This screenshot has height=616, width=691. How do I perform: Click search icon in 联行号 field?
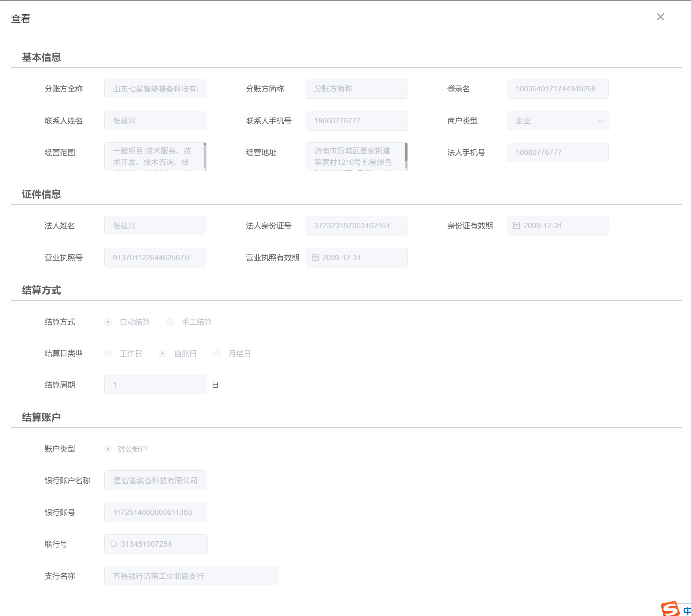click(x=114, y=544)
